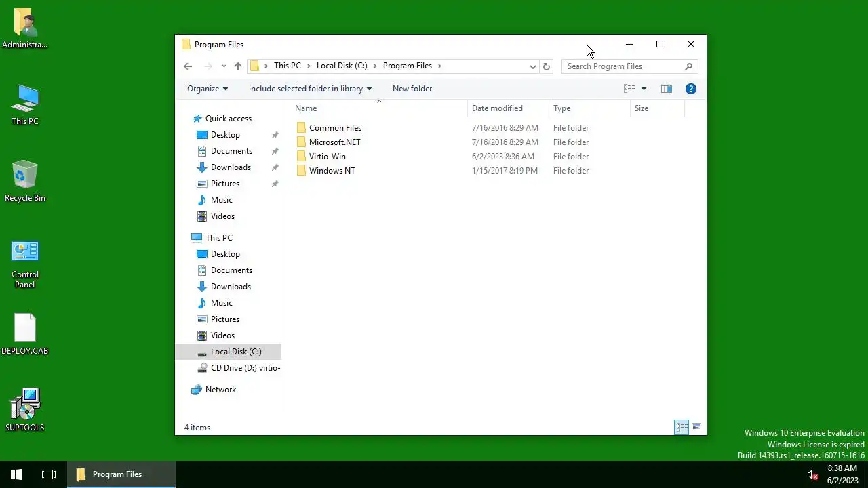
Task: Select the Microsoft.NET folder
Action: (x=334, y=142)
